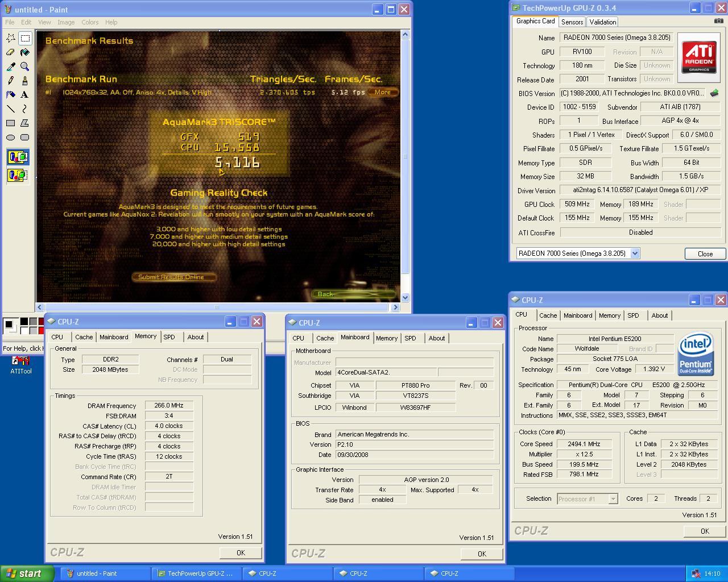Open the graphics card selection dropdown in GPU-Z
The height and width of the screenshot is (582, 728).
point(635,253)
